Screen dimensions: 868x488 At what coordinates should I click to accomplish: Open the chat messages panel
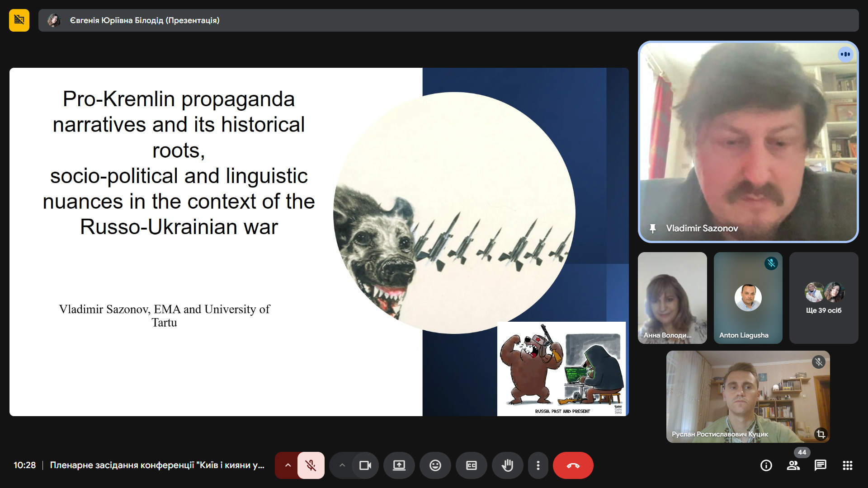(820, 465)
